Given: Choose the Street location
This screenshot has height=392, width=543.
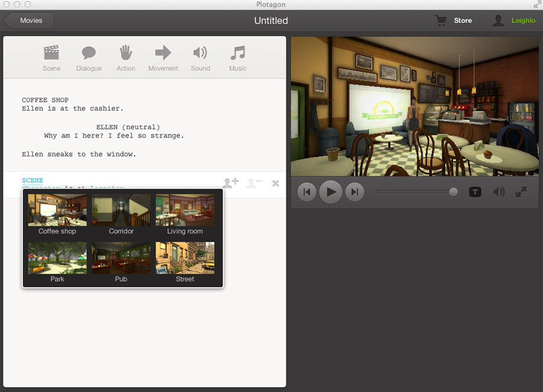Looking at the screenshot, I should 185,262.
